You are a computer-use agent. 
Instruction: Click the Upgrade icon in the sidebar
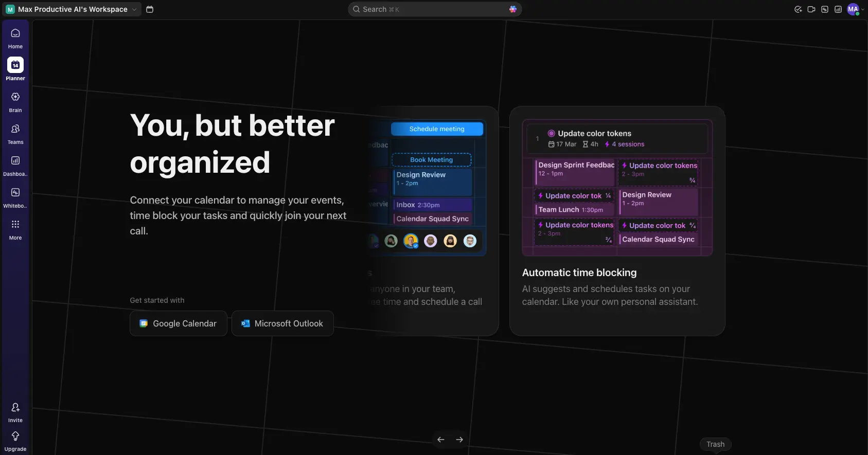pyautogui.click(x=15, y=436)
